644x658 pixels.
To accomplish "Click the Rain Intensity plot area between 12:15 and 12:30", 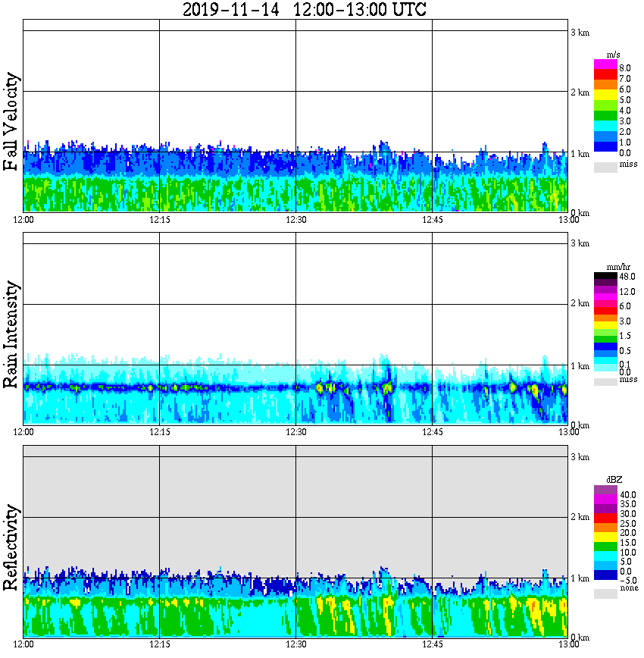I will pyautogui.click(x=228, y=328).
